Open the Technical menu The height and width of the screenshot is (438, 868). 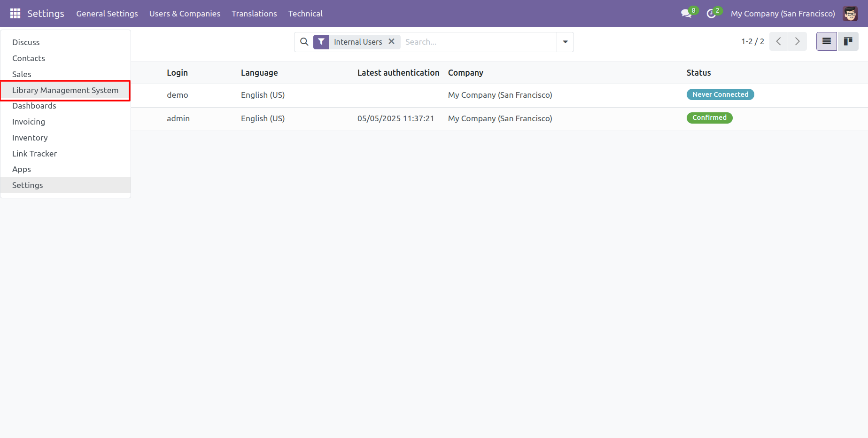tap(305, 14)
